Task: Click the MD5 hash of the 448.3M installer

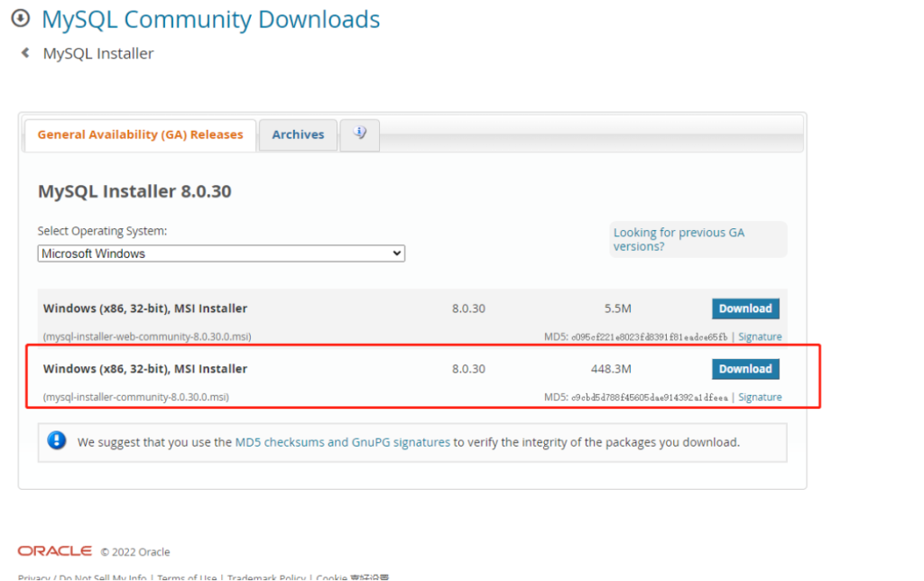Action: pos(650,398)
